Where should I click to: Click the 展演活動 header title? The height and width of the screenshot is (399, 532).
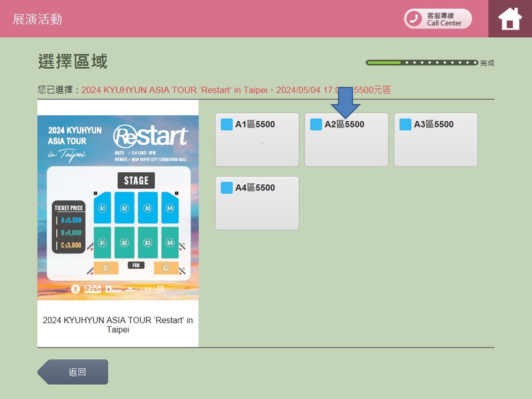click(x=37, y=19)
